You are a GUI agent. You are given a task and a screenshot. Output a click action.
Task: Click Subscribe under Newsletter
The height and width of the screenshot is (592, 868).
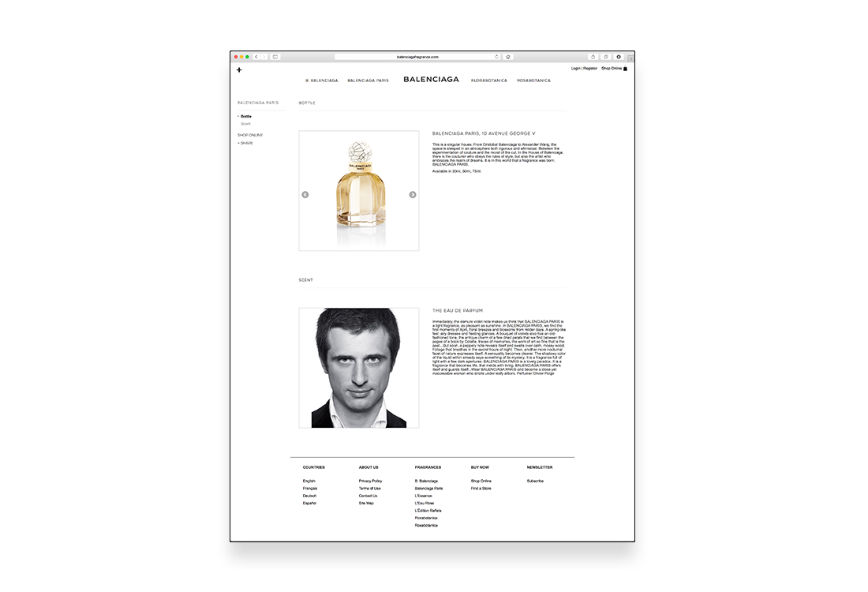click(x=535, y=481)
